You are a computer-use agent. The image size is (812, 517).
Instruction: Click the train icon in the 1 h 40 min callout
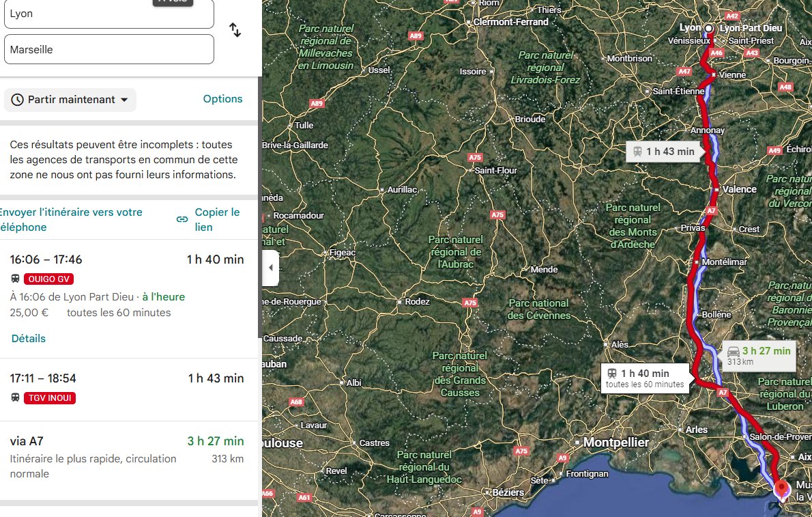click(612, 373)
